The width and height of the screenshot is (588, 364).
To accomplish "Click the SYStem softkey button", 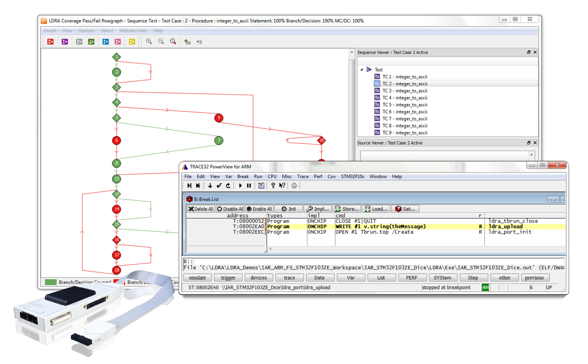I will point(443,278).
